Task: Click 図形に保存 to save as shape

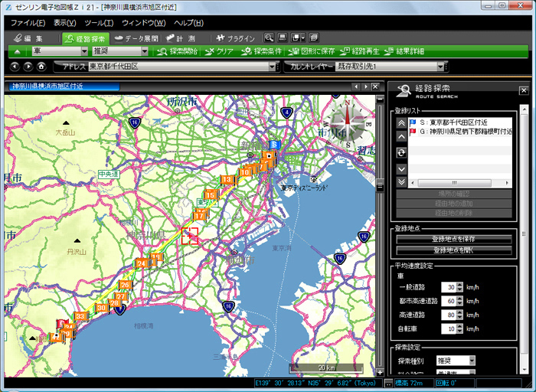Action: click(x=311, y=51)
